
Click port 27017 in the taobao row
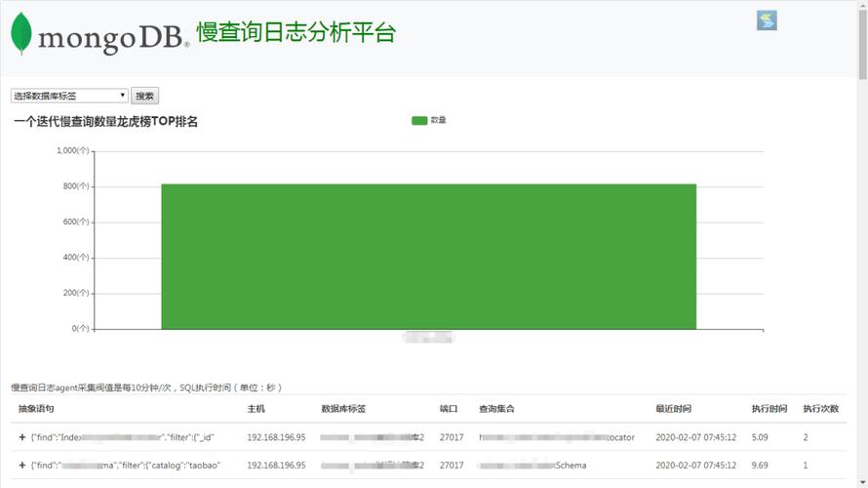(x=452, y=466)
